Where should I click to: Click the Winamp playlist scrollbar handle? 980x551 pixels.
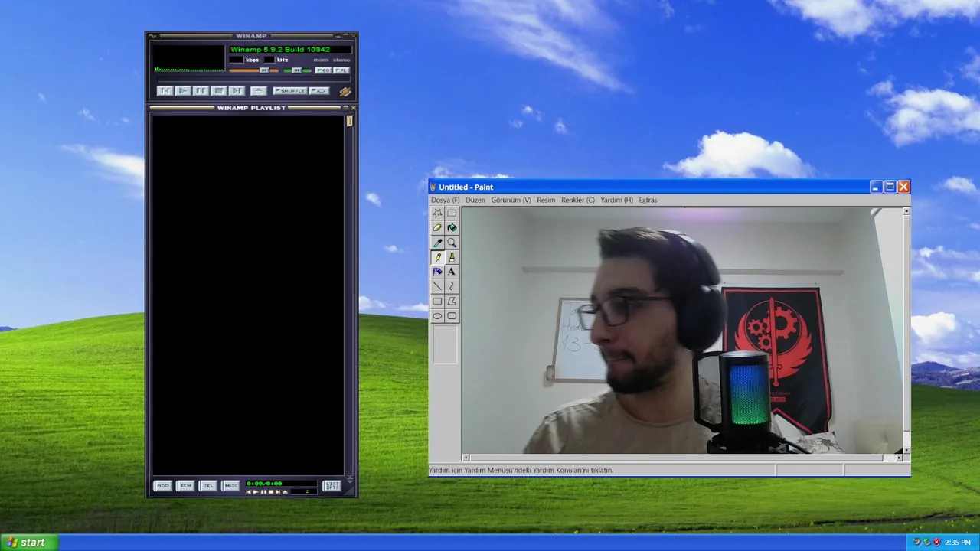coord(349,121)
